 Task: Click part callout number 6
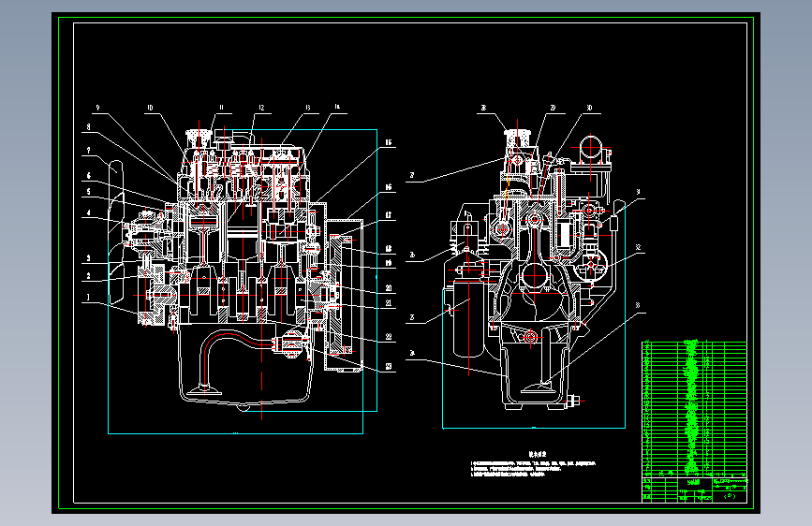[89, 176]
